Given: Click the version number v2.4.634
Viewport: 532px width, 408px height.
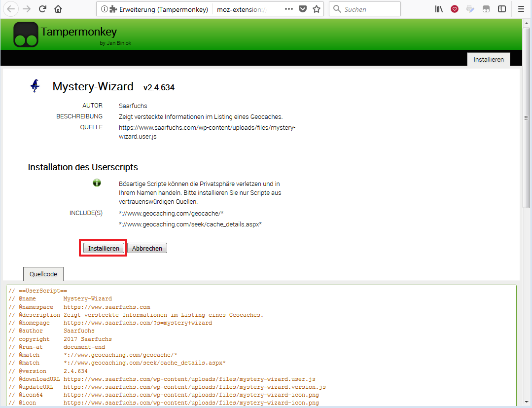Looking at the screenshot, I should (159, 88).
